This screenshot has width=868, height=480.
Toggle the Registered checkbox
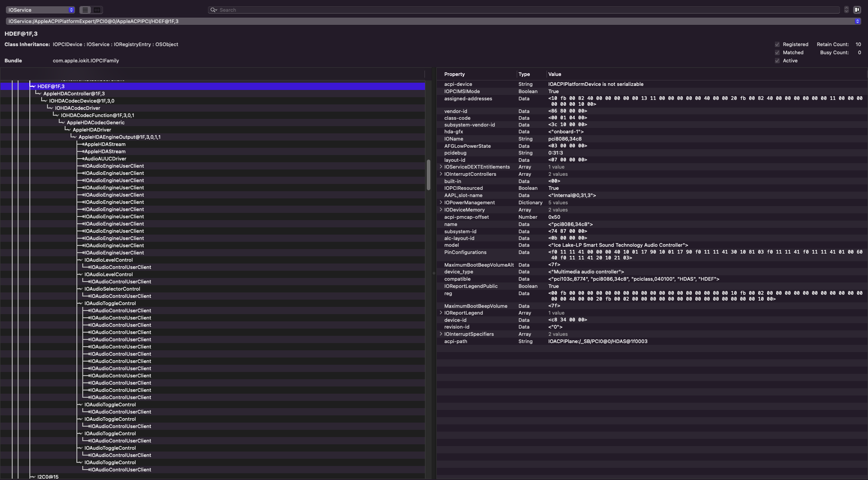click(x=777, y=44)
